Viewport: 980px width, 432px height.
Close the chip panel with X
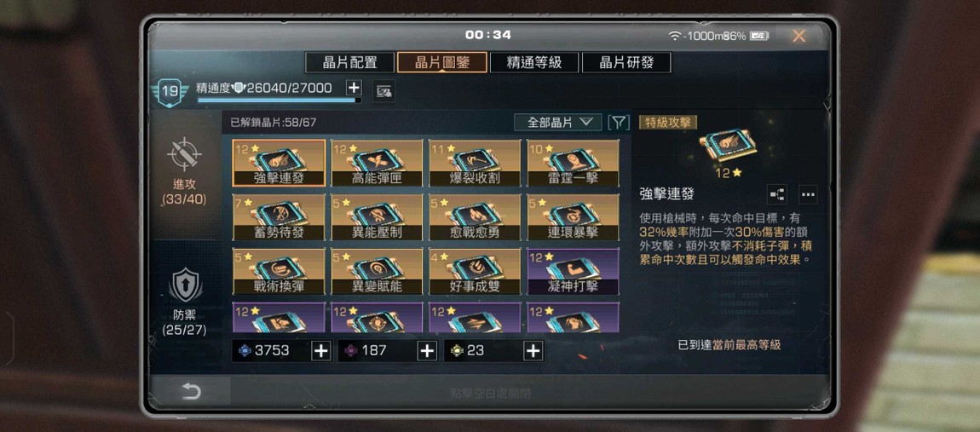coord(798,37)
